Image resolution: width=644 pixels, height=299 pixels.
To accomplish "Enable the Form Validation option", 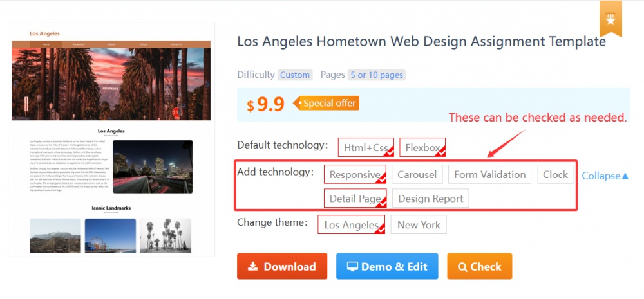I will click(489, 174).
